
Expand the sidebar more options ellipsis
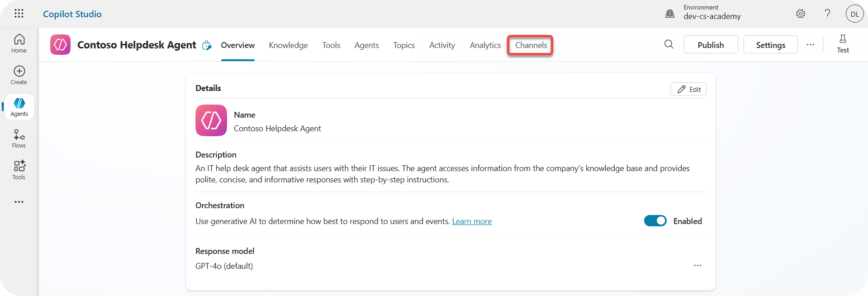click(x=19, y=202)
